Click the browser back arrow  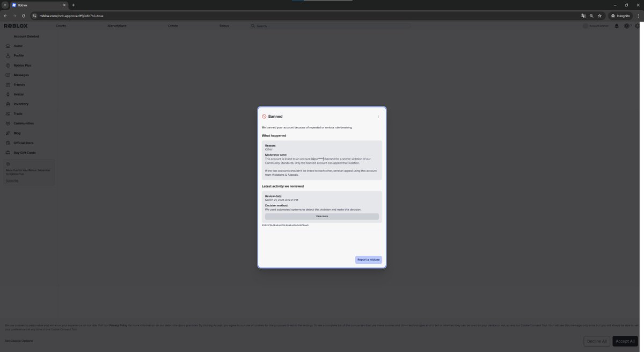5,16
